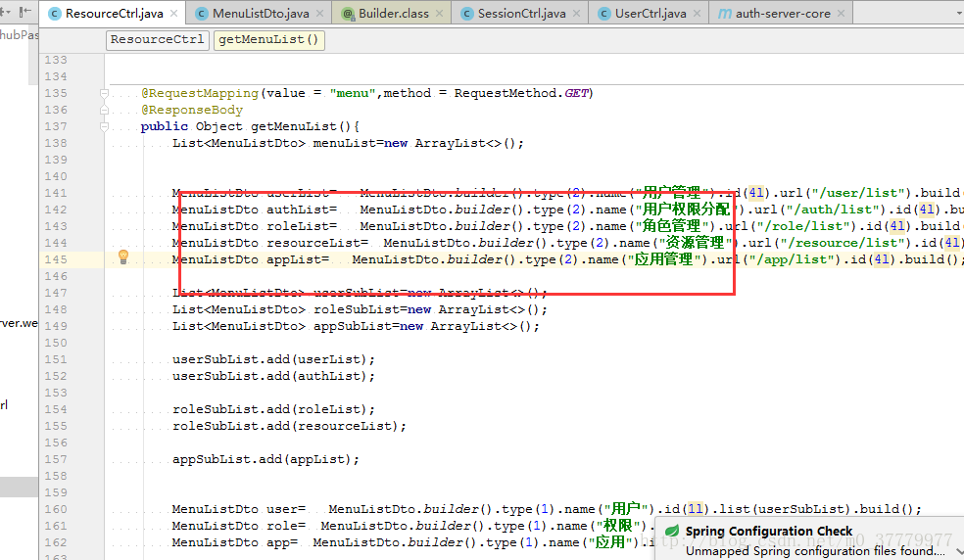964x560 pixels.
Task: Click 'app=' variable on line 162
Action: pyautogui.click(x=282, y=541)
